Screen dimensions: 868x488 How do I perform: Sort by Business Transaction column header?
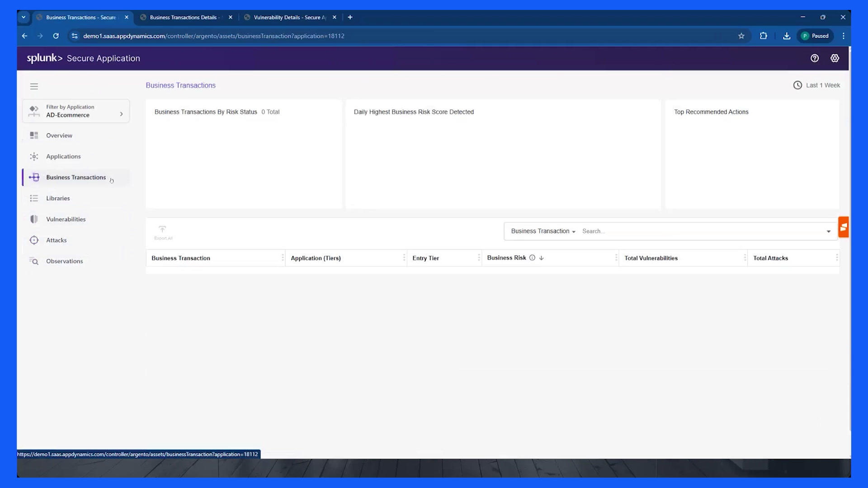coord(181,258)
